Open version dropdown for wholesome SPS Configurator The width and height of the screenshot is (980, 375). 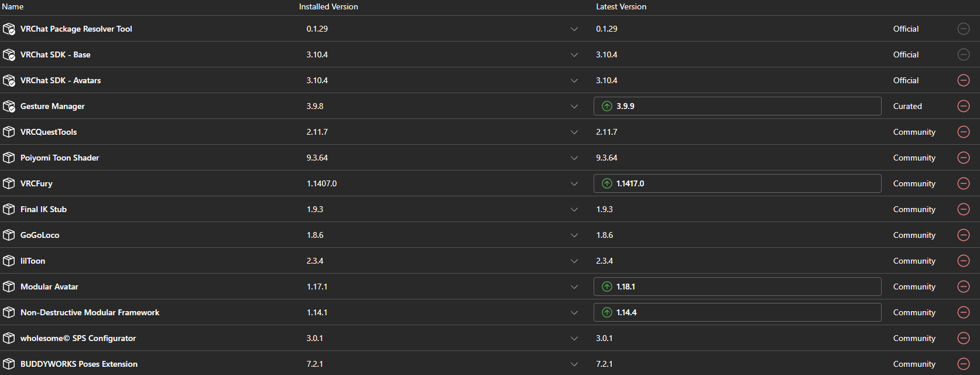click(574, 339)
